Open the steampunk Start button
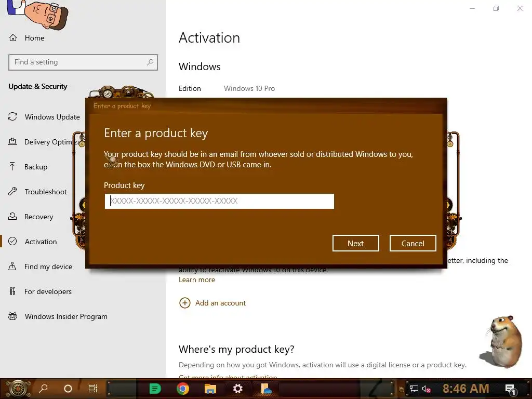This screenshot has width=532, height=399. tap(18, 389)
